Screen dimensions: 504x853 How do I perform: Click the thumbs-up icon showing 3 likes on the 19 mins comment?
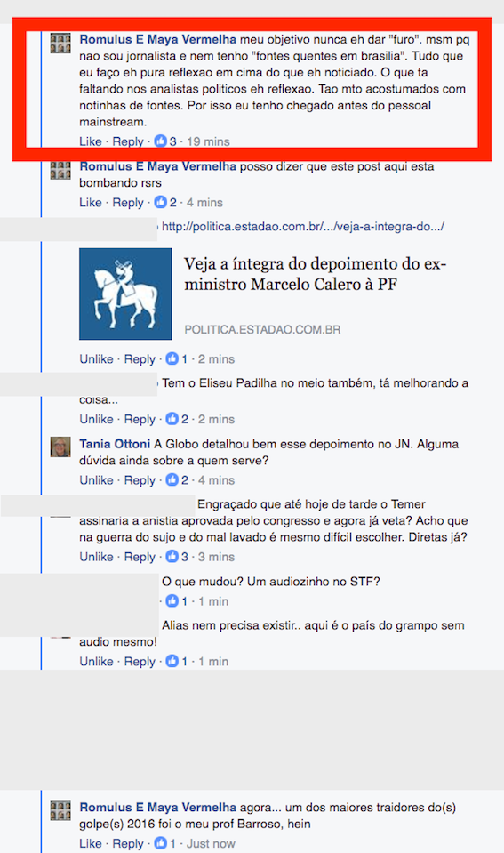[x=160, y=141]
